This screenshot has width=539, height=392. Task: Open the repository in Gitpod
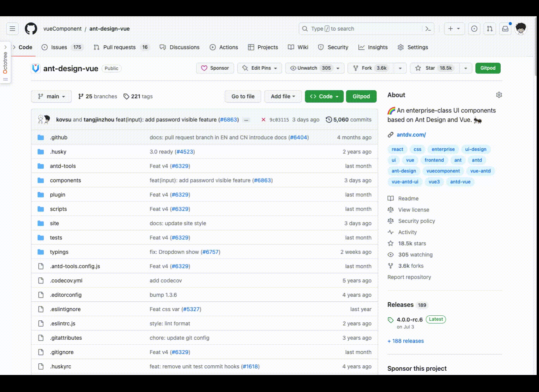pyautogui.click(x=361, y=96)
